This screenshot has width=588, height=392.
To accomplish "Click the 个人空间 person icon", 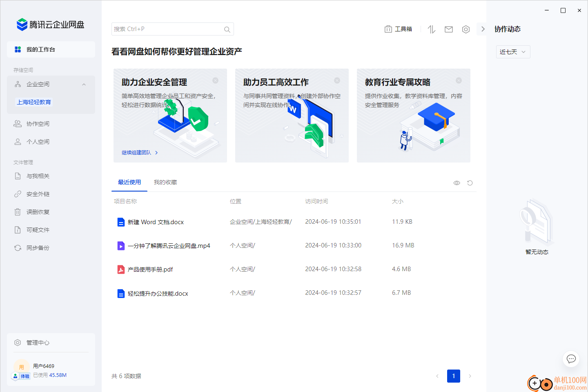I will pos(18,142).
